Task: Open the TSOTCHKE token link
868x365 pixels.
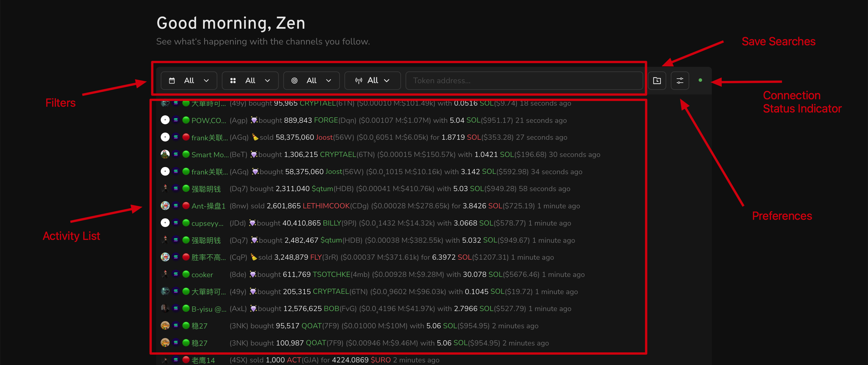Action: 331,274
